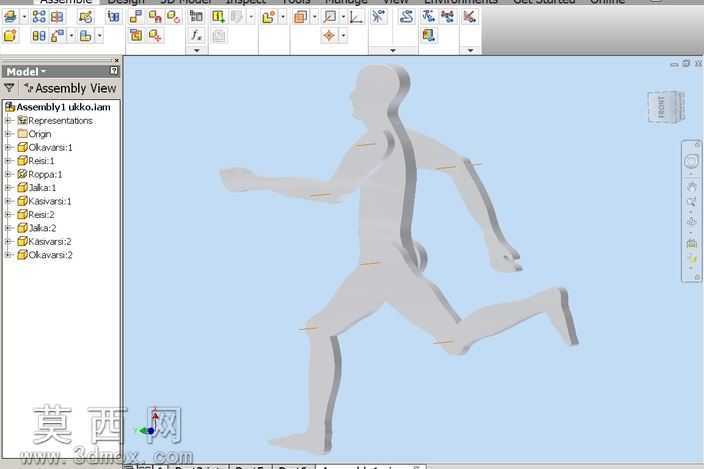Select the Orbit tool in navigation bar
704x469 pixels.
(691, 221)
